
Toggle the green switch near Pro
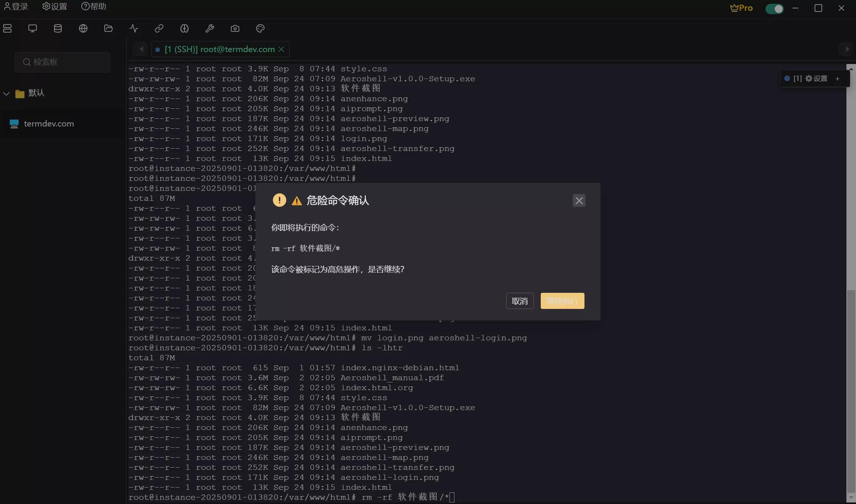coord(774,8)
